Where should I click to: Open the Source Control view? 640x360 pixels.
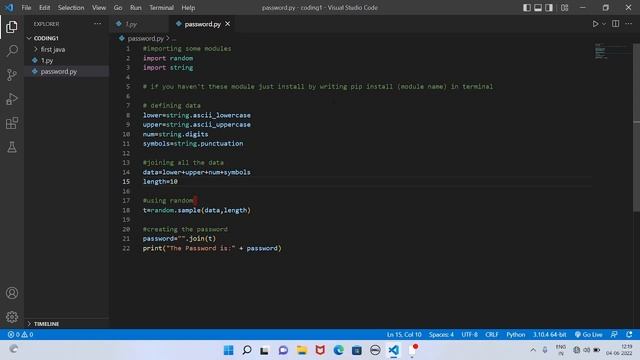[12, 75]
